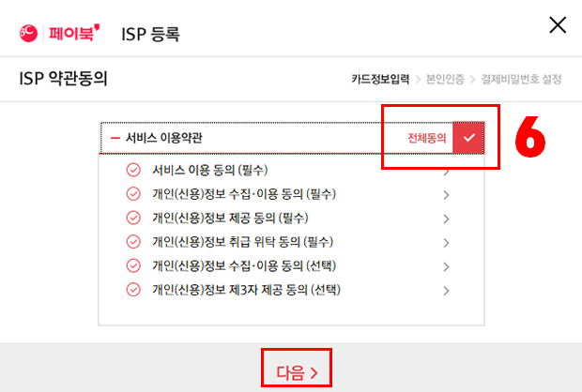Select the 결제비밀번호 설정 step
This screenshot has width=582, height=392.
pos(522,79)
